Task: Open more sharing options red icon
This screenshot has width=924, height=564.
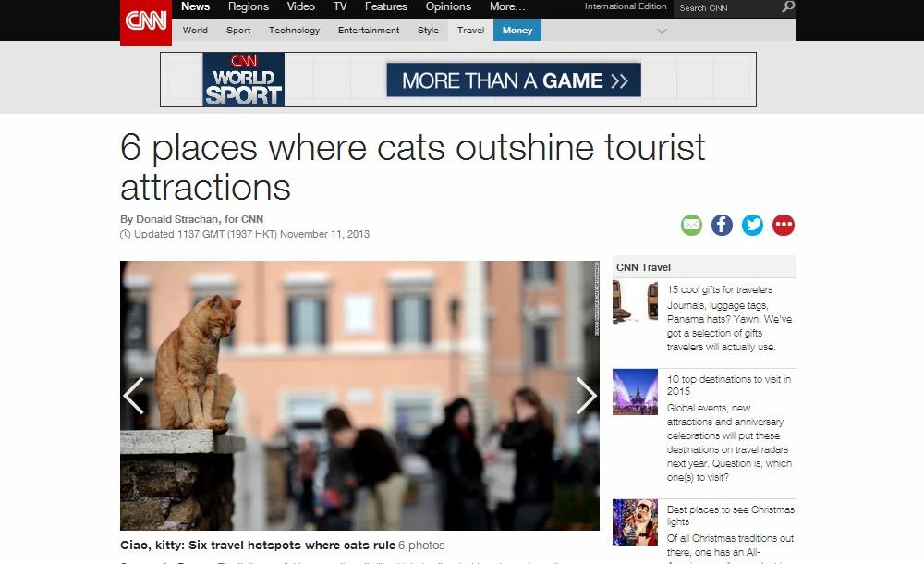Action: [x=784, y=225]
